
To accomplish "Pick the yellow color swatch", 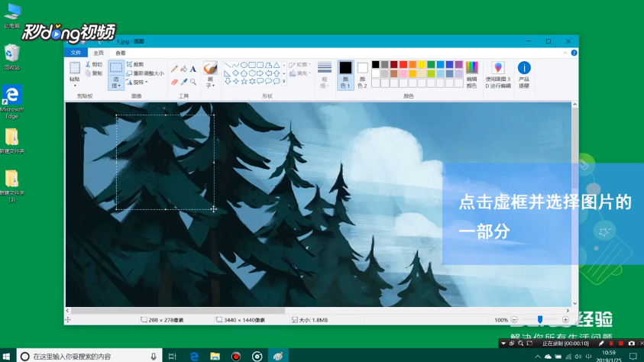I will 422,64.
